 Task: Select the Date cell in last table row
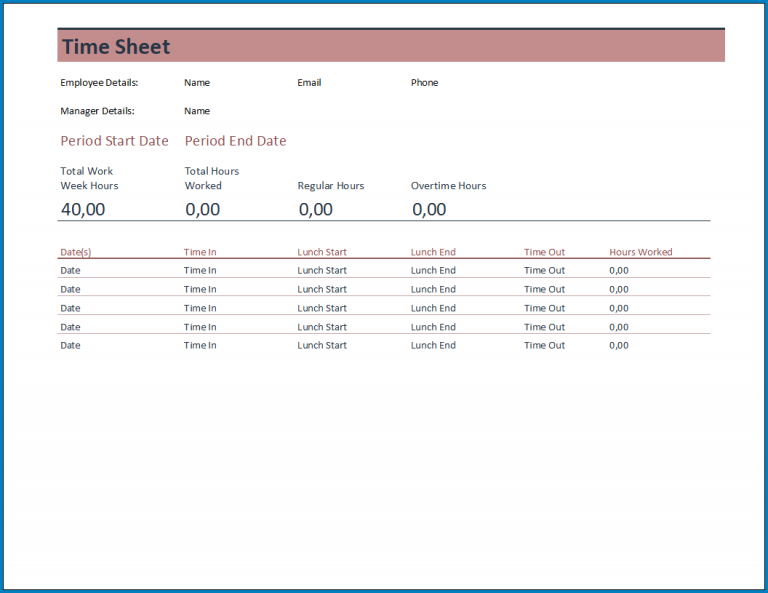[70, 346]
